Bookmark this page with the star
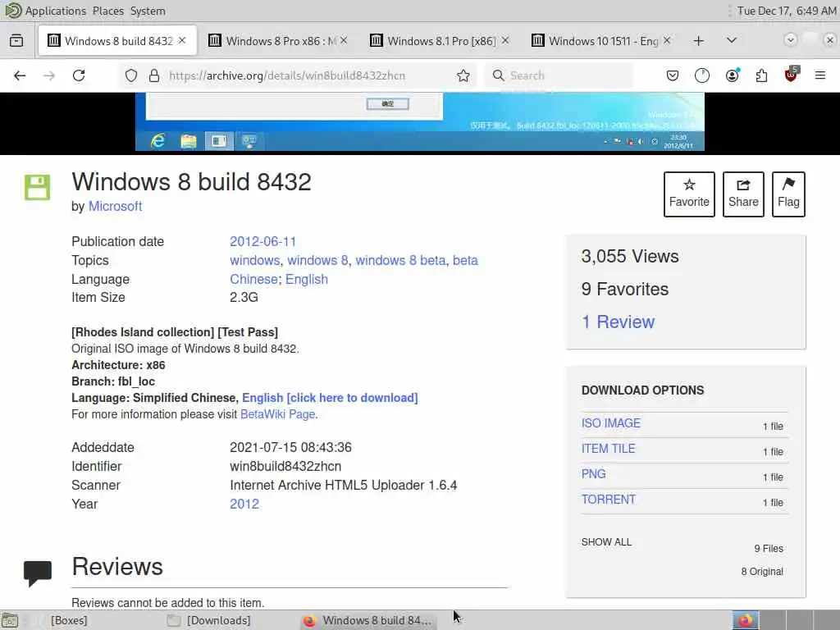 463,75
